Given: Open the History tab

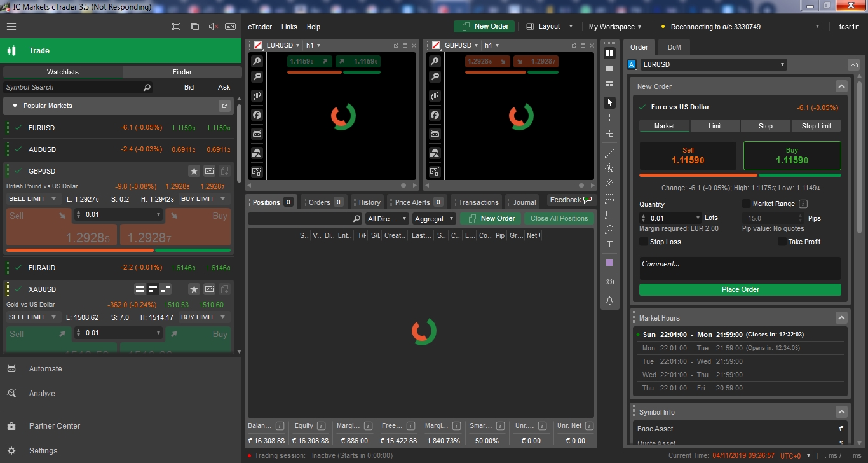Looking at the screenshot, I should (x=369, y=202).
